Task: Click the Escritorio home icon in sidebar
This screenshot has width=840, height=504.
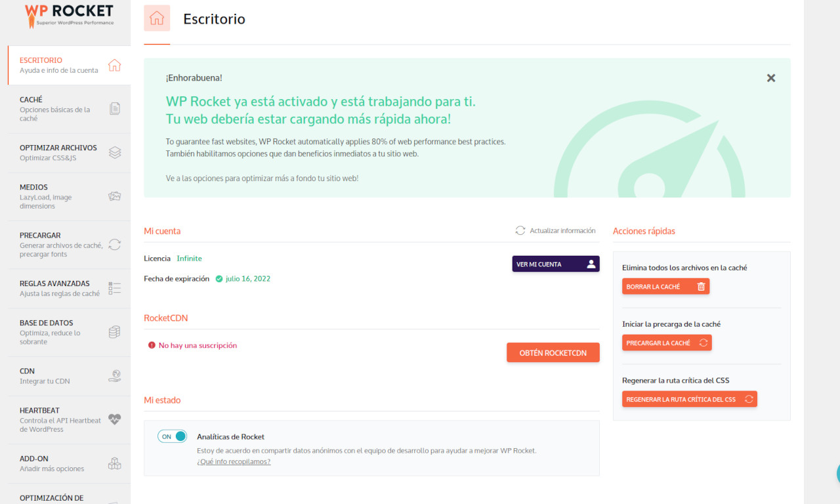Action: point(114,65)
